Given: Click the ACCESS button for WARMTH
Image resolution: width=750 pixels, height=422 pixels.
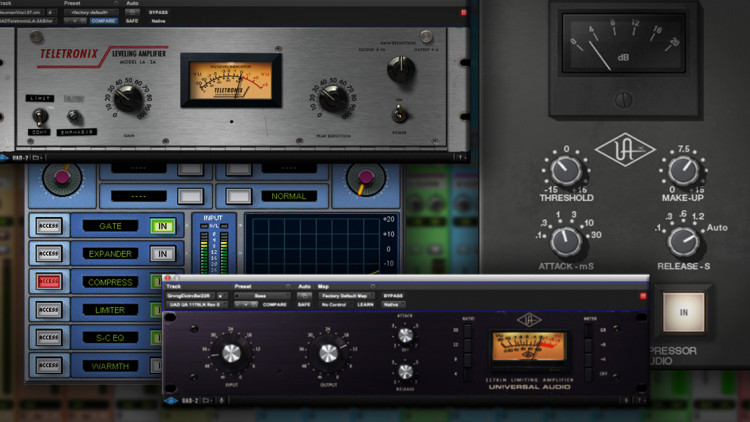Looking at the screenshot, I should pos(49,366).
